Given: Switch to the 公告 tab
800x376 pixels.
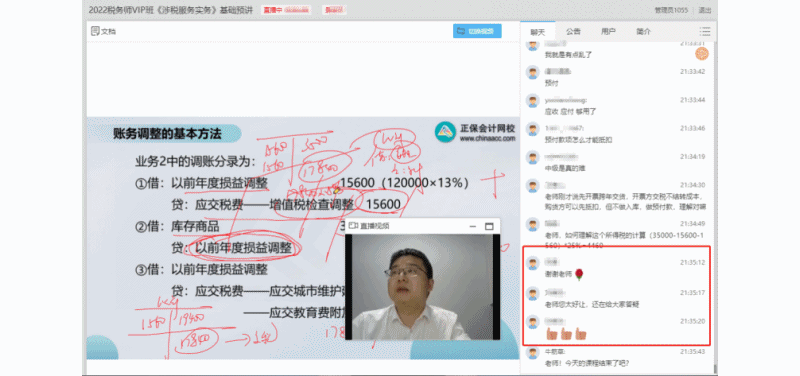Looking at the screenshot, I should [573, 32].
